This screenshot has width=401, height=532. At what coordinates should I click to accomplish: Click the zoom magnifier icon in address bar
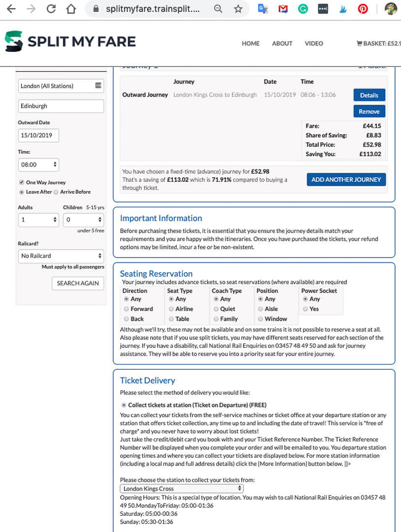click(x=218, y=9)
